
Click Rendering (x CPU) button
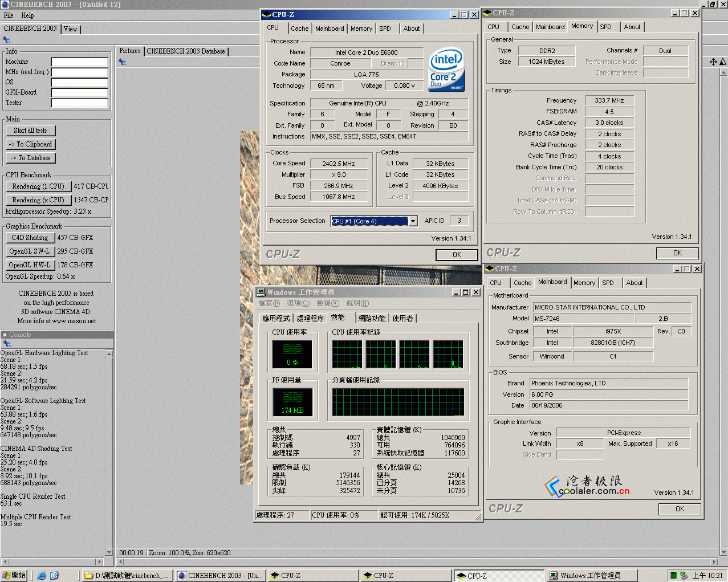pos(38,200)
